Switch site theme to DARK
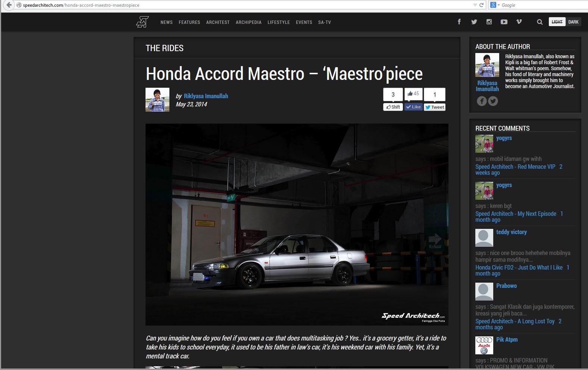This screenshot has height=370, width=588. tap(573, 22)
